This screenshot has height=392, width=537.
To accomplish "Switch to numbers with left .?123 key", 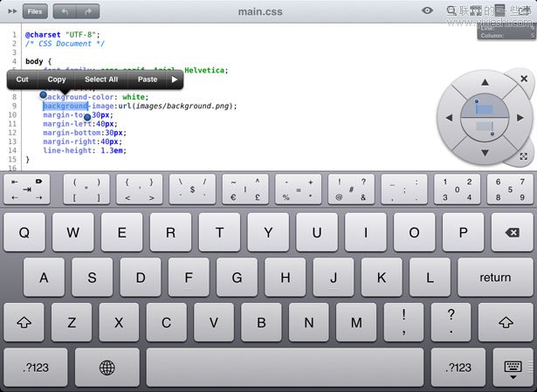I will [x=36, y=368].
